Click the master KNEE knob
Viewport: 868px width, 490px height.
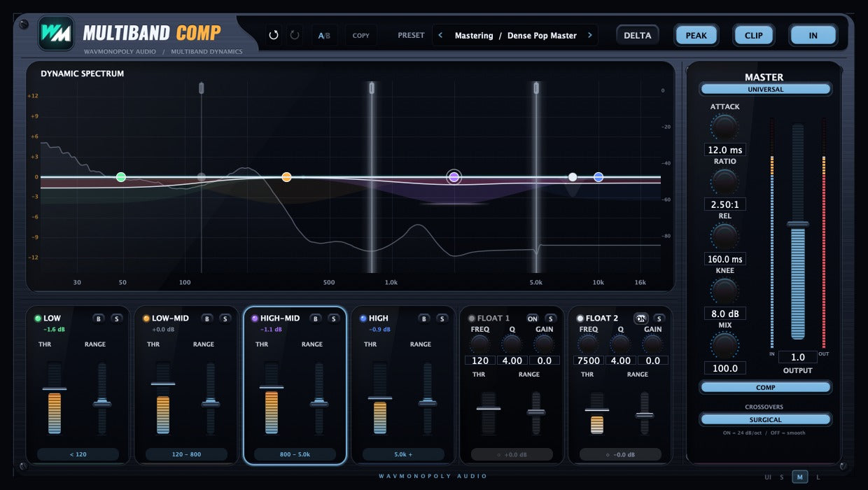724,290
